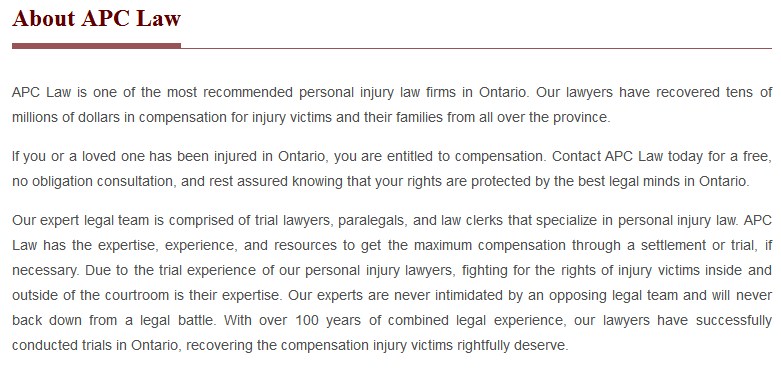Click the About APC Law heading
Image resolution: width=781 pixels, height=370 pixels.
click(96, 18)
